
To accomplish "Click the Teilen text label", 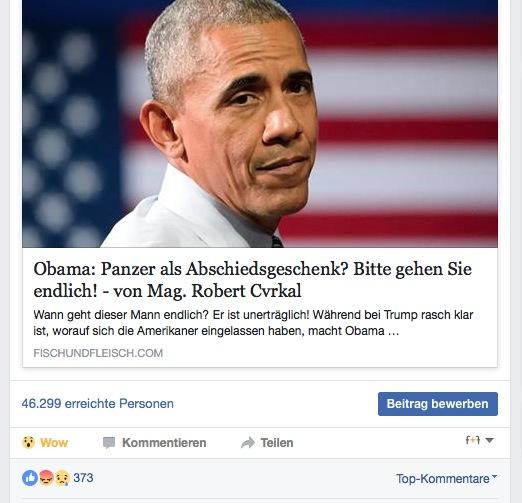I will tap(277, 443).
